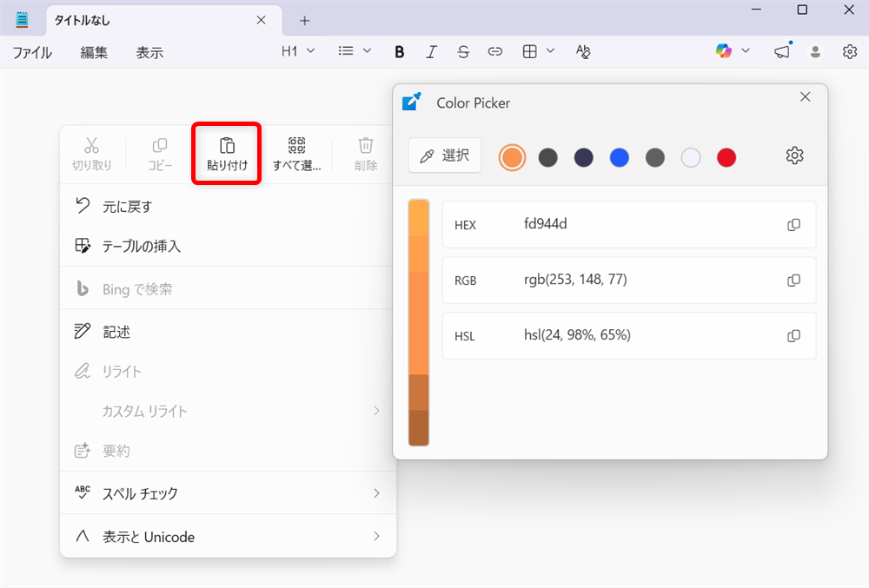Copy the HEX color value

(x=793, y=224)
